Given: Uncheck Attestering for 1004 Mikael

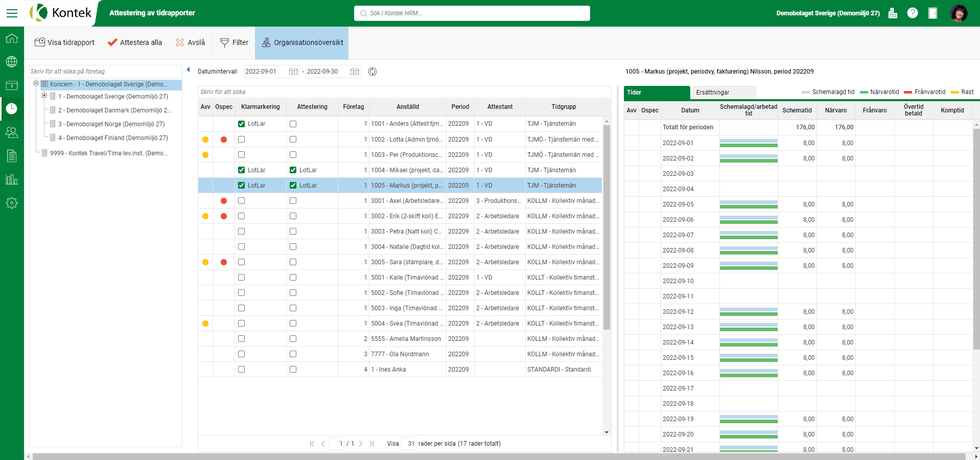Looking at the screenshot, I should tap(293, 170).
